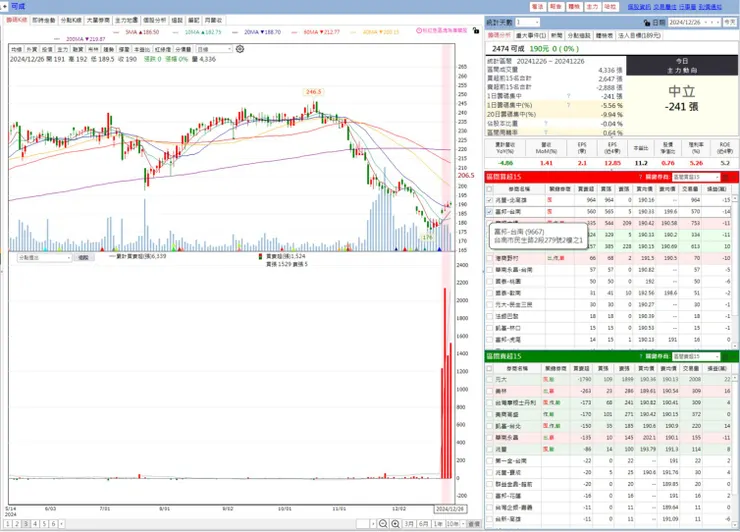Click 主力 indicator button in chart toolbar
740x532 pixels.
[x=62, y=49]
